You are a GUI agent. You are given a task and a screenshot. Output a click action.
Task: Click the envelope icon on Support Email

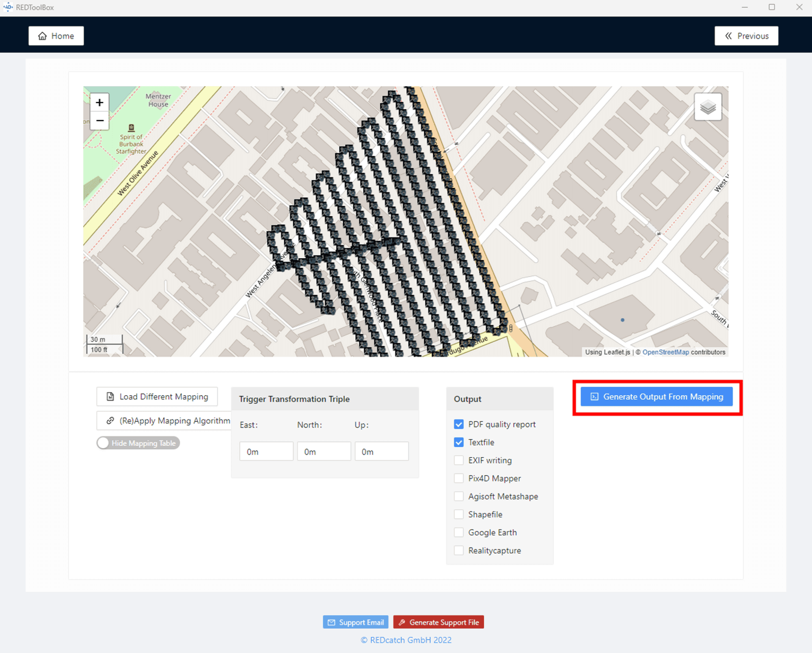(x=331, y=622)
